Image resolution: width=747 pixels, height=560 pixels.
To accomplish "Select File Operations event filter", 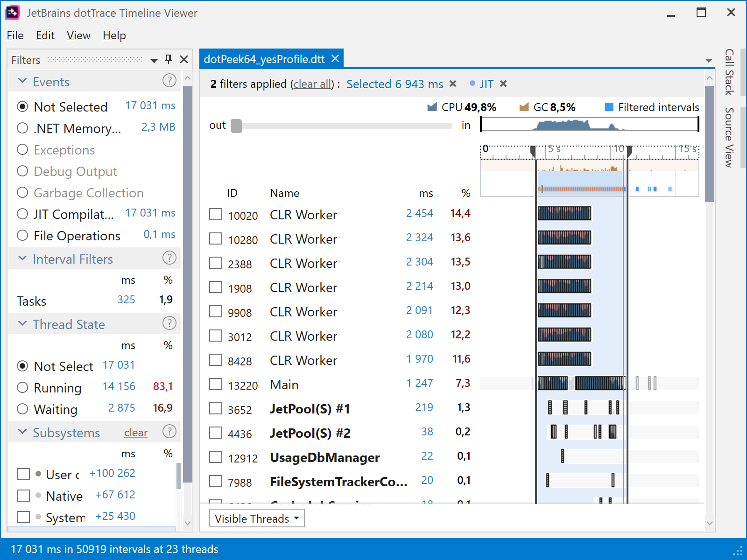I will point(22,235).
